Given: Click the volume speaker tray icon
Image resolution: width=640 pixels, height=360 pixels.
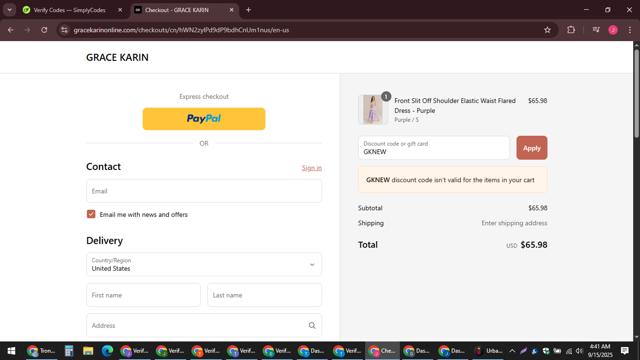Looking at the screenshot, I should (x=579, y=351).
